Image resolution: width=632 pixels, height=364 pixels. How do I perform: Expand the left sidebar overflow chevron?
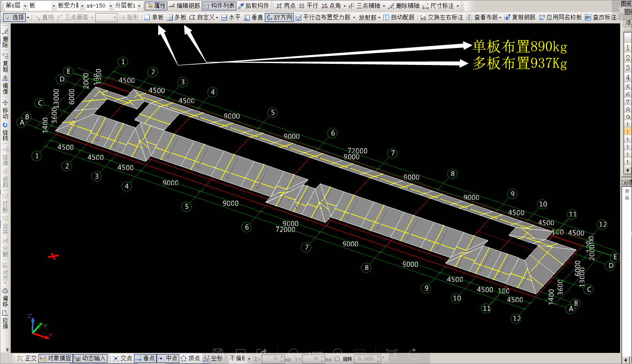point(7,350)
